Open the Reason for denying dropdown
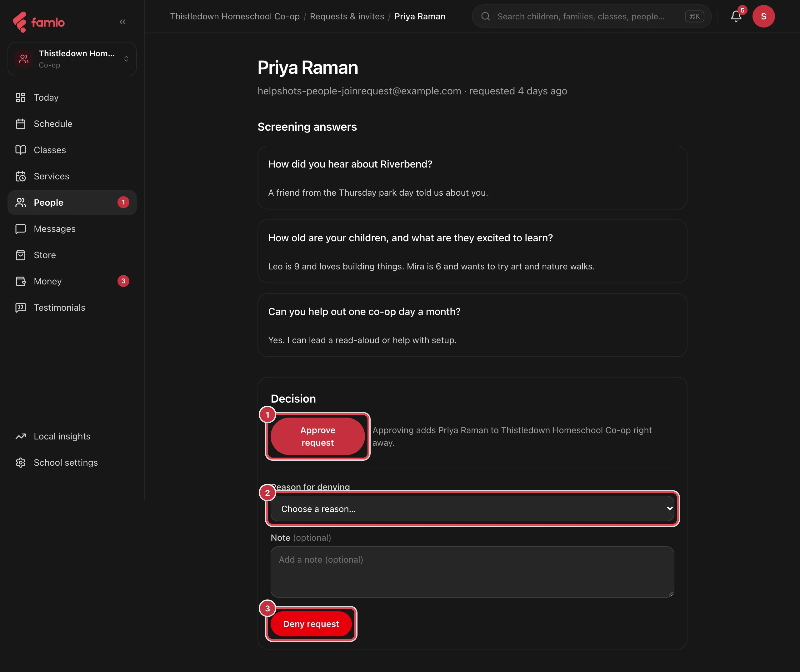The height and width of the screenshot is (672, 800). click(x=472, y=509)
